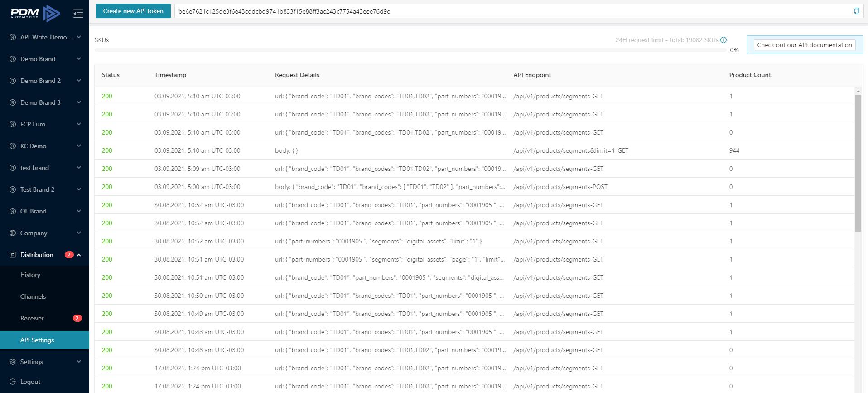Image resolution: width=868 pixels, height=393 pixels.
Task: Click the red badge on Distribution
Action: (x=69, y=255)
